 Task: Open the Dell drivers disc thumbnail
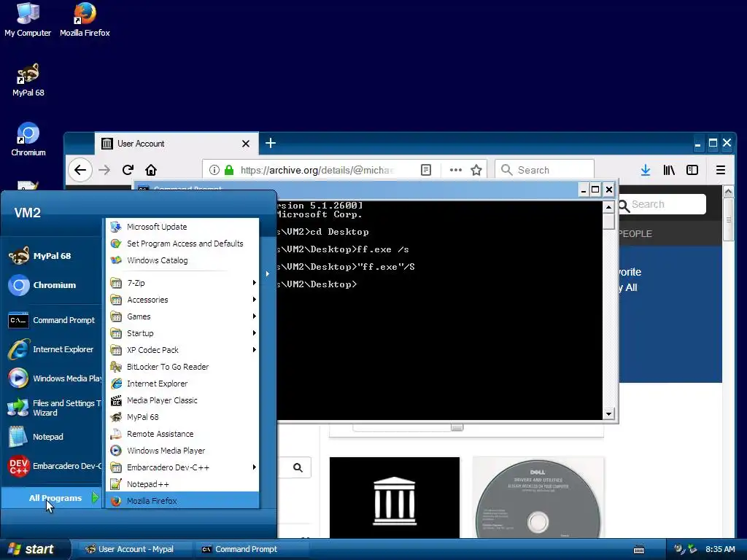point(538,497)
